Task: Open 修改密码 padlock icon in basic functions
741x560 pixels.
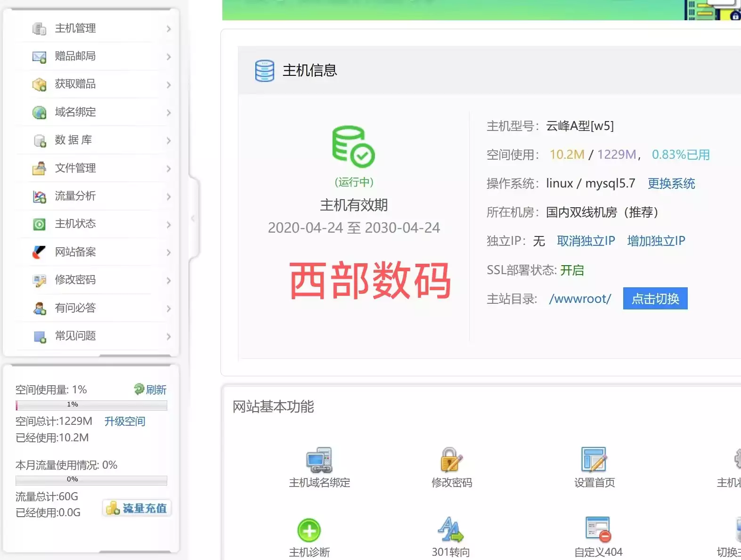Action: tap(451, 460)
